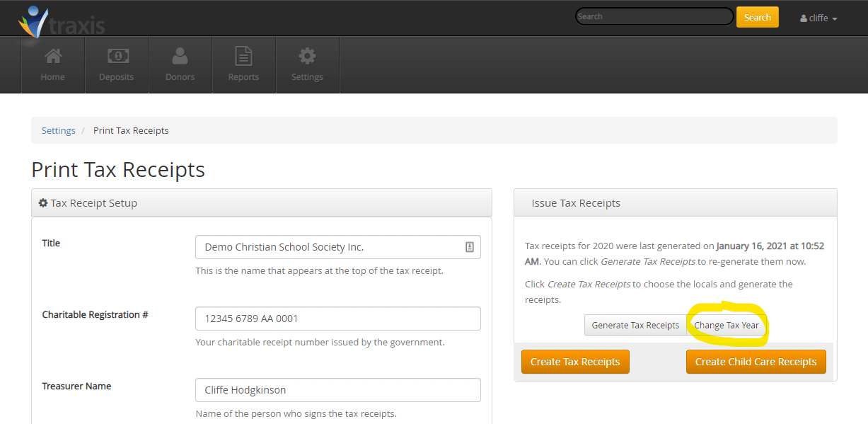Image resolution: width=868 pixels, height=424 pixels.
Task: Click the Print Tax Receipts page heading
Action: click(x=118, y=170)
